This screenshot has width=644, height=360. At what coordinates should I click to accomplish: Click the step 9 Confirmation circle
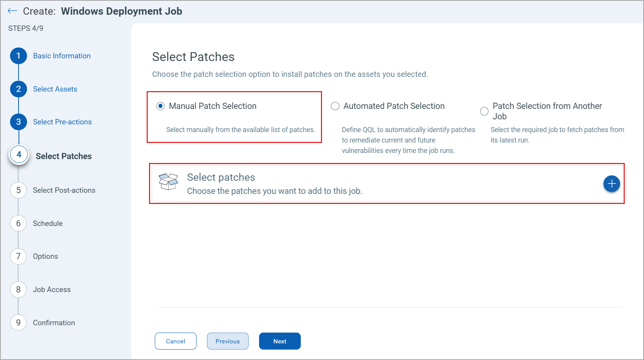pyautogui.click(x=19, y=323)
